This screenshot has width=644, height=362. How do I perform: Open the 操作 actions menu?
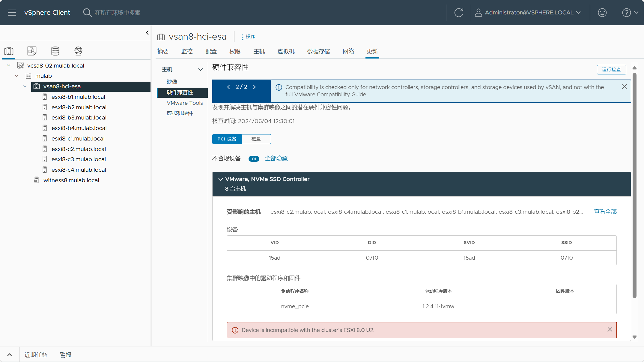[249, 37]
